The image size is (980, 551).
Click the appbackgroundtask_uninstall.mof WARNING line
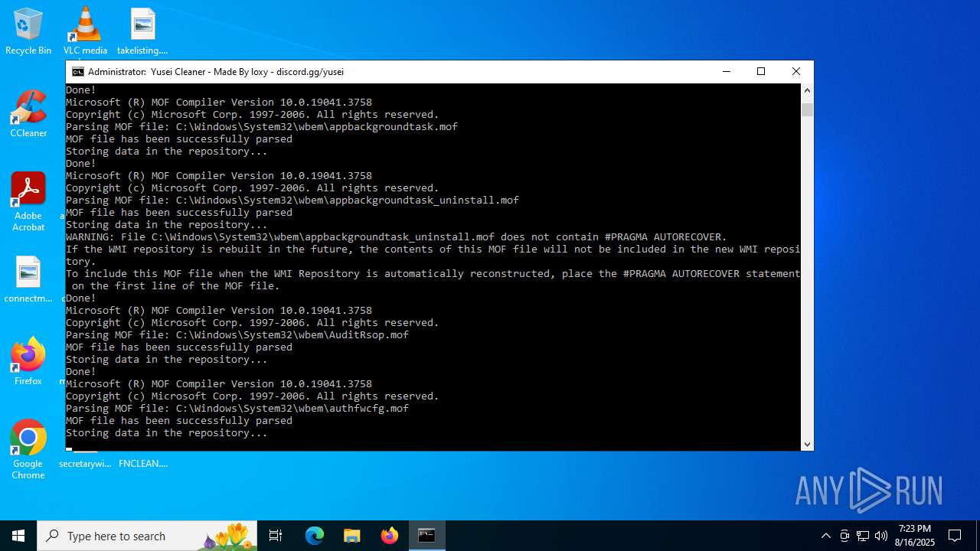[x=397, y=237]
